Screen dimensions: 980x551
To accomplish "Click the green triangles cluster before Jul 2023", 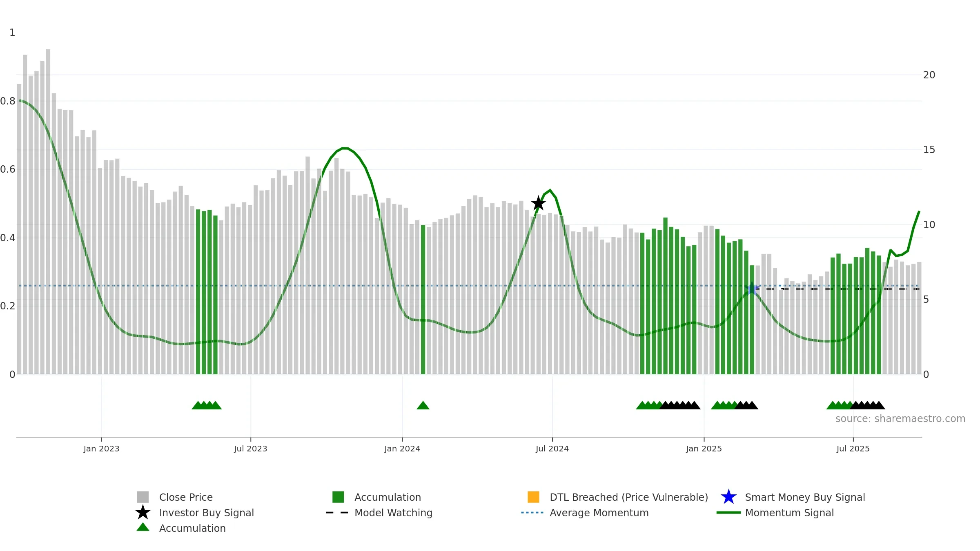I will coord(207,405).
